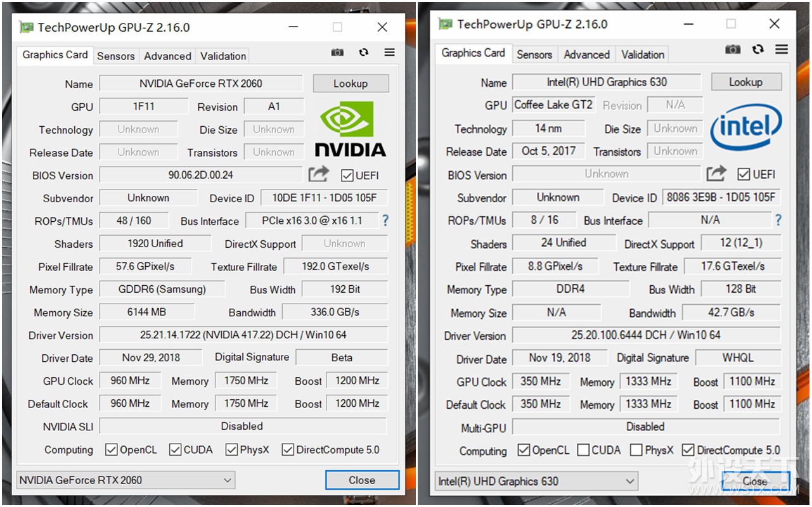Viewport: 812px width, 507px height.
Task: Click Release Date value Oct 5, 2017
Action: tap(548, 151)
